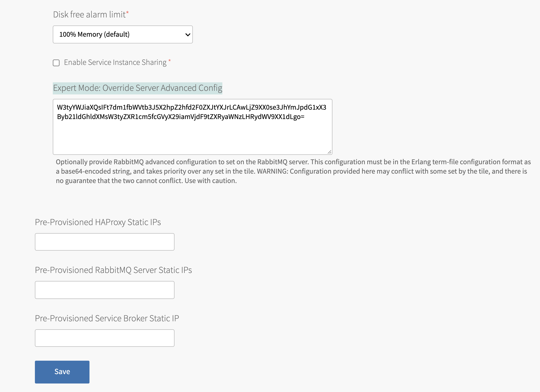
Task: Click the second line ending in dLgo=
Action: (181, 117)
